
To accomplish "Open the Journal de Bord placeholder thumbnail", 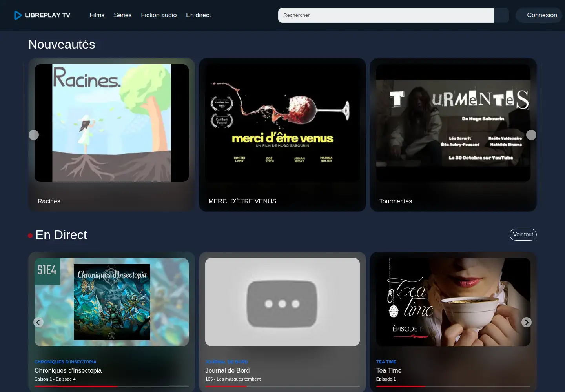I will (282, 302).
